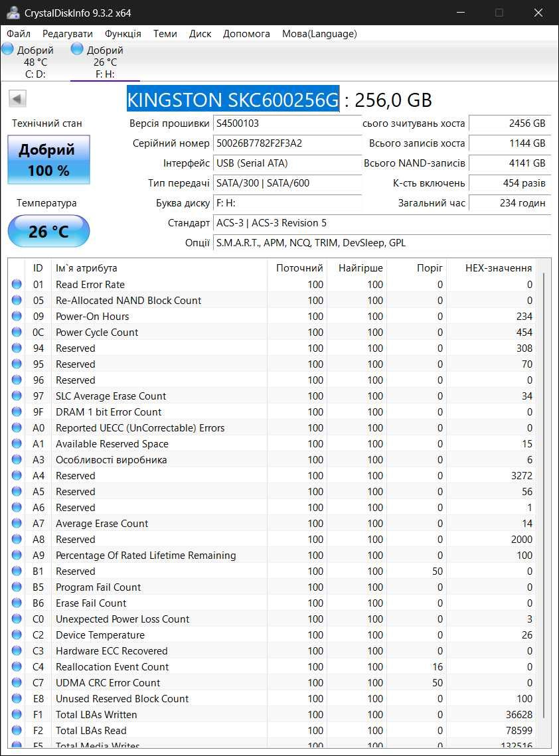559x756 pixels.
Task: Click the Ім'я атрибута column header
Action: [159, 267]
